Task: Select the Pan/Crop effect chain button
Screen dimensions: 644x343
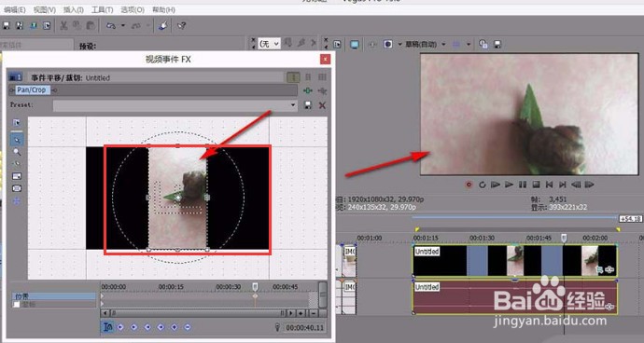Action: coord(32,89)
